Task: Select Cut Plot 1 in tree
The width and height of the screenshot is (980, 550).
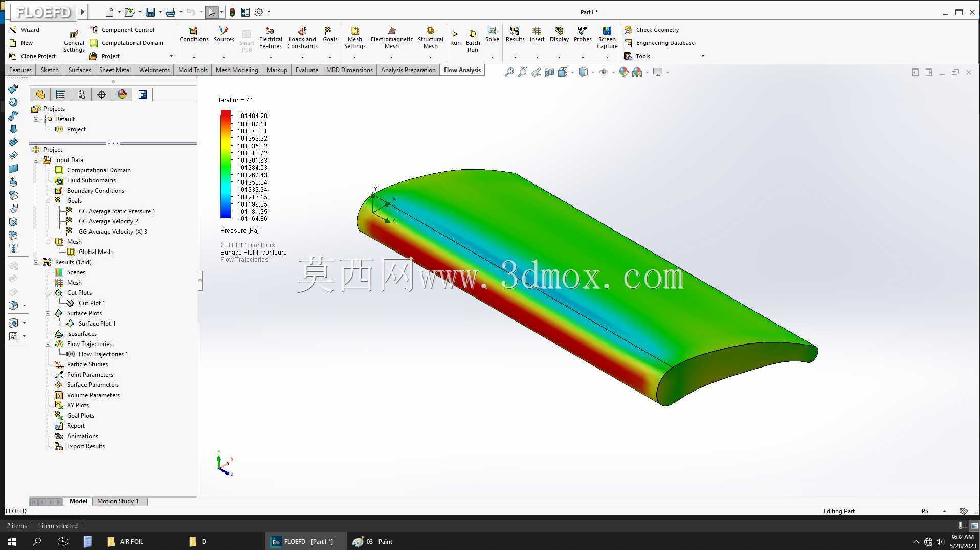Action: coord(92,303)
